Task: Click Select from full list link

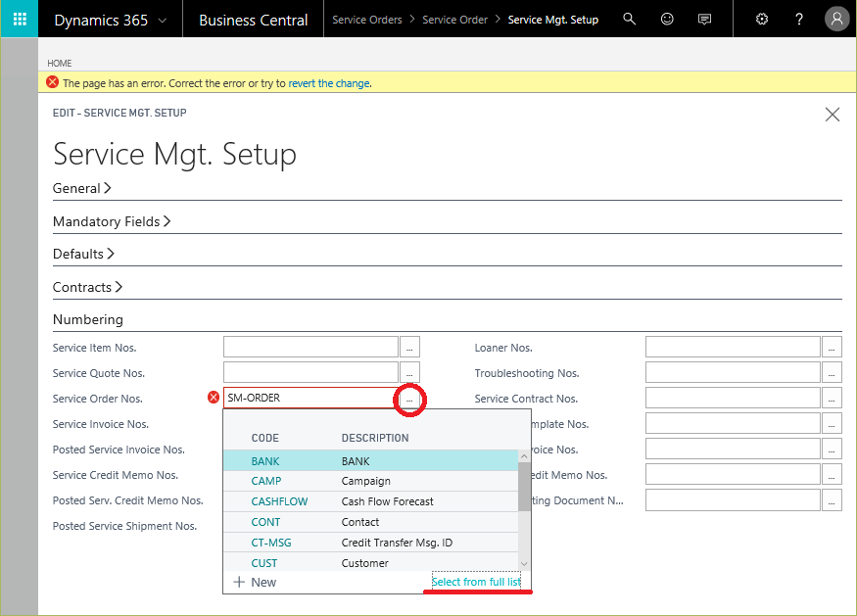Action: [x=476, y=582]
